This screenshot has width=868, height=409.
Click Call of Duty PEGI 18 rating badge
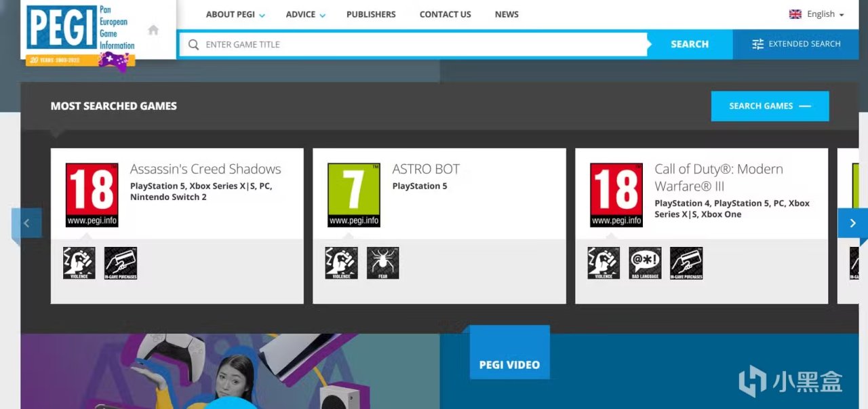[616, 195]
